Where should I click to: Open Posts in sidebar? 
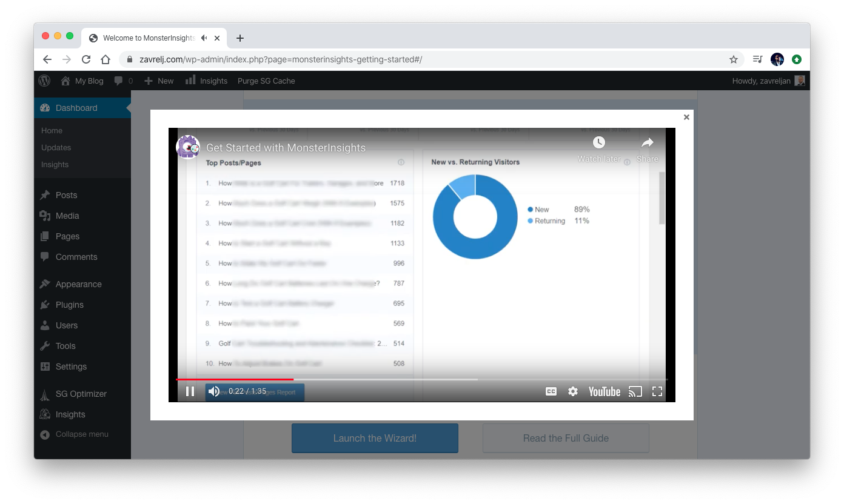tap(82, 195)
